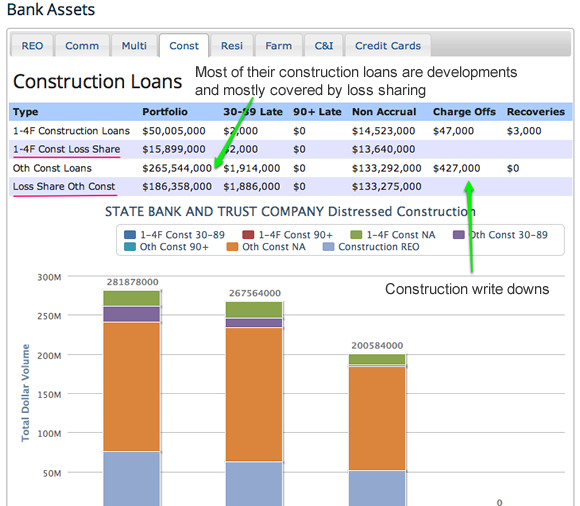This screenshot has height=506, width=580.
Task: Click the $13,640,000 non accrual value
Action: [x=384, y=149]
